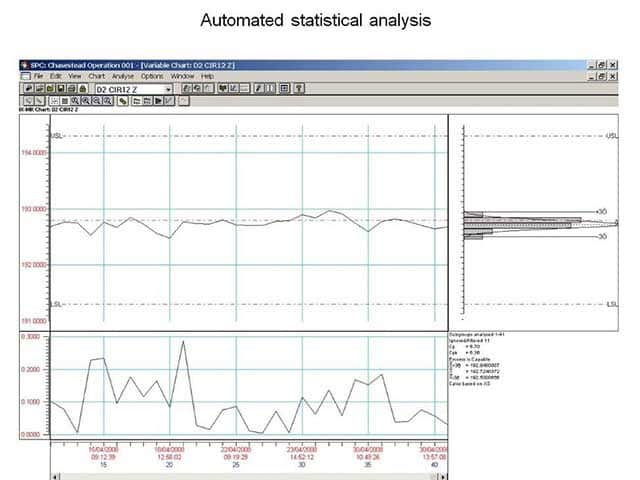Screen dimensions: 640x480
Task: Click the play arrow icon in second toolbar
Action: 158,100
